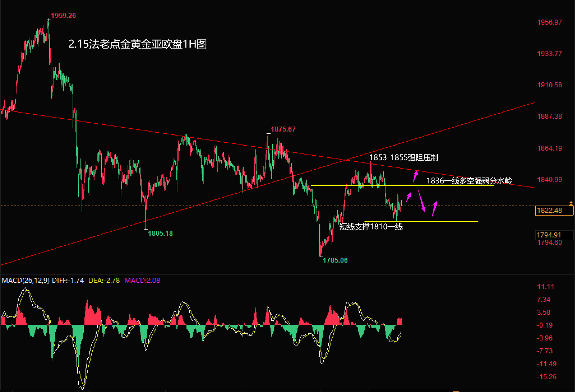Viewport: 575px width, 392px height.
Task: Click the yellow DEA:-2.78 value label
Action: pos(104,280)
